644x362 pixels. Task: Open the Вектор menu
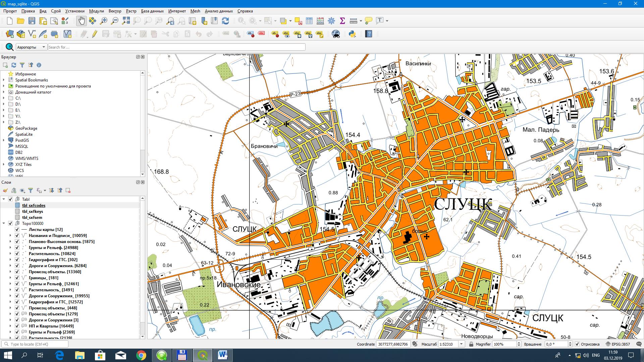(x=115, y=11)
